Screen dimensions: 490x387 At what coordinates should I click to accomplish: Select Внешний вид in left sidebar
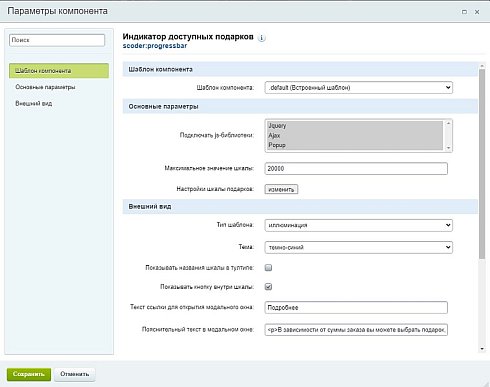[x=34, y=103]
